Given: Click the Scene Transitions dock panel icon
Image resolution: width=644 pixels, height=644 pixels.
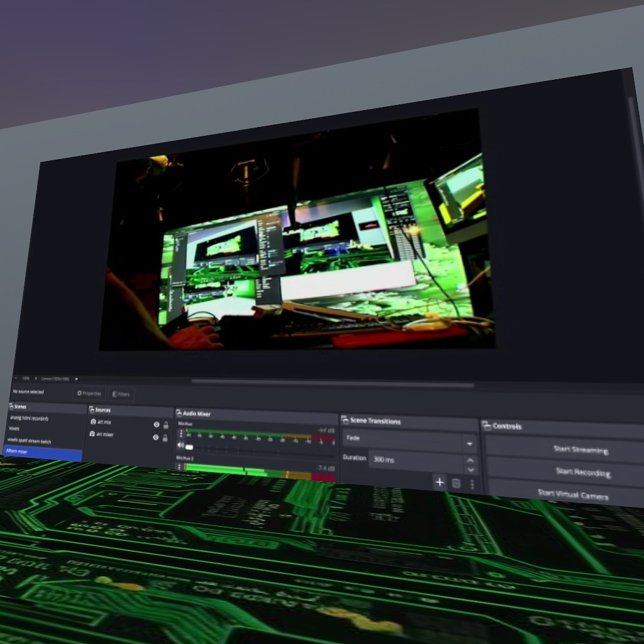Looking at the screenshot, I should pyautogui.click(x=345, y=419).
